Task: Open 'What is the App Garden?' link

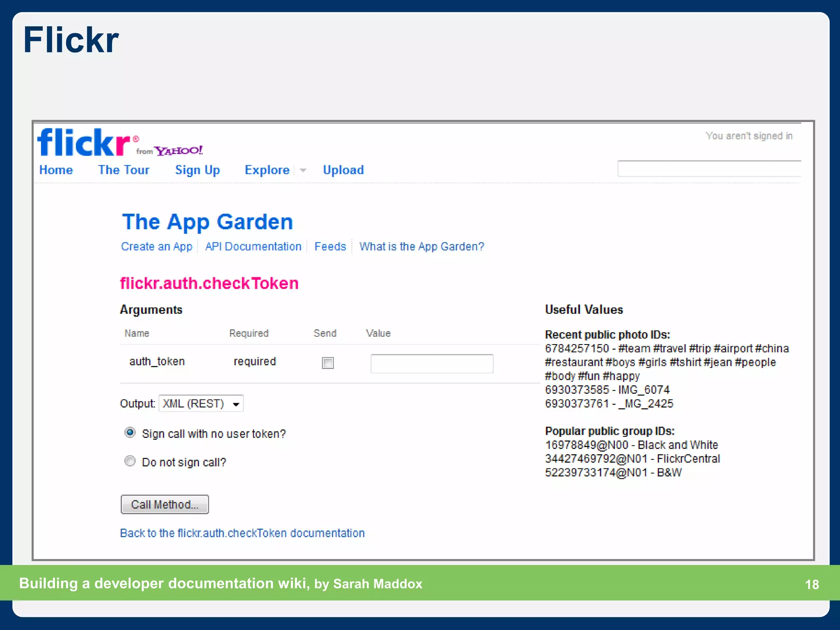Action: (x=422, y=247)
